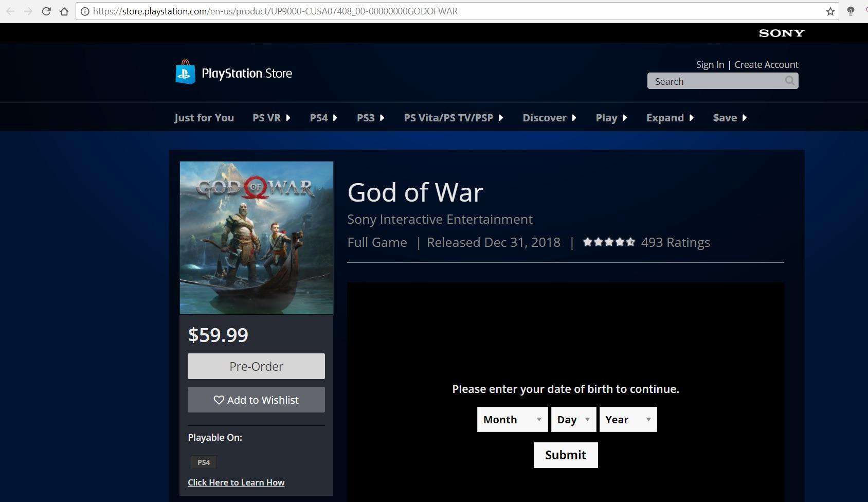
Task: Go to browser home page icon
Action: 64,11
